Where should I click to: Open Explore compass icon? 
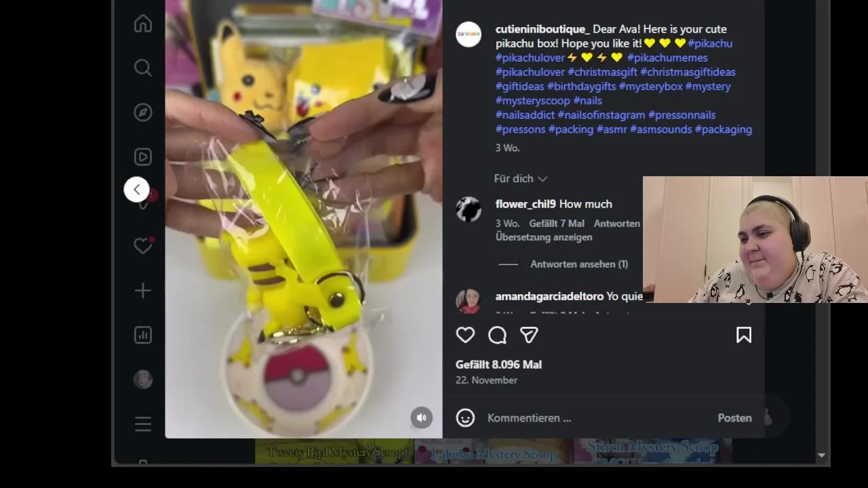[x=142, y=113]
